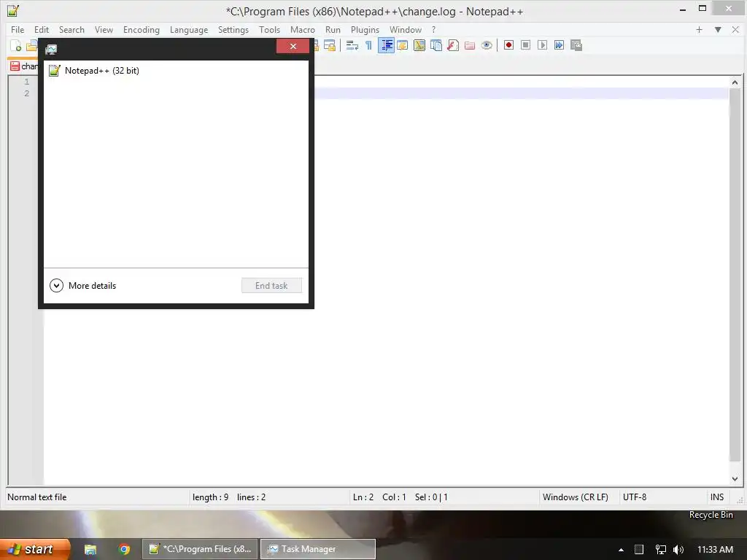Click the 11:33 AM clock
Viewport: 747px width, 560px height.
715,550
